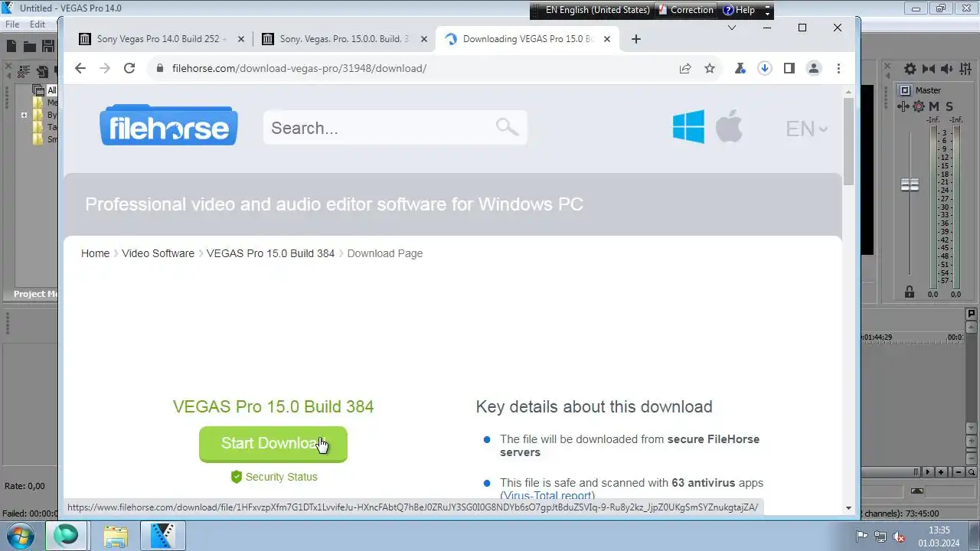Click the Master volume fader handle
The height and width of the screenshot is (551, 980).
pyautogui.click(x=910, y=185)
